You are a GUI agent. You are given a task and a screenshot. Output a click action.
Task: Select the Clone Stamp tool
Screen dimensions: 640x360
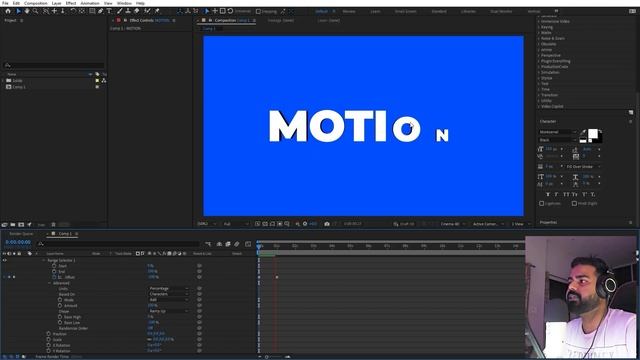pyautogui.click(x=128, y=11)
